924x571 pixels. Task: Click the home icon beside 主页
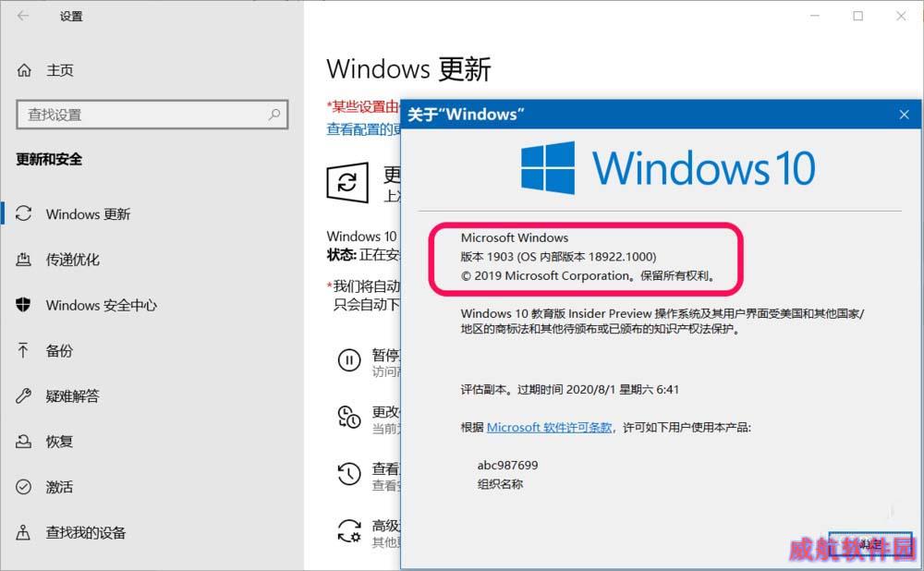(24, 70)
